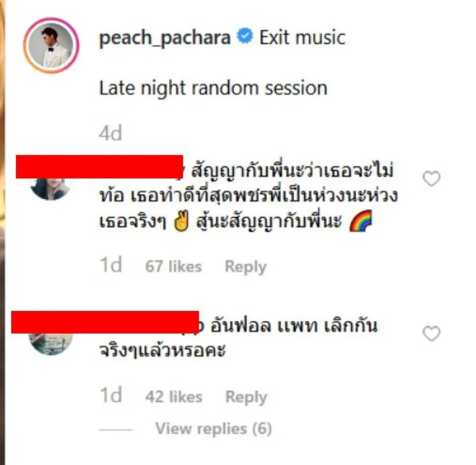476x465 pixels.
Task: Reply to the comment with 42 likes
Action: pyautogui.click(x=246, y=397)
